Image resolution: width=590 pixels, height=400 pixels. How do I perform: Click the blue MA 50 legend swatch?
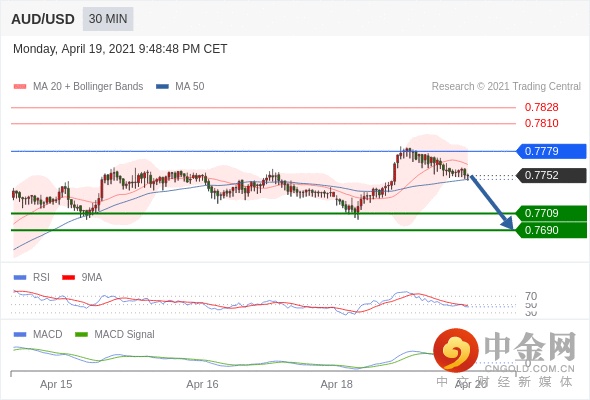coord(162,87)
